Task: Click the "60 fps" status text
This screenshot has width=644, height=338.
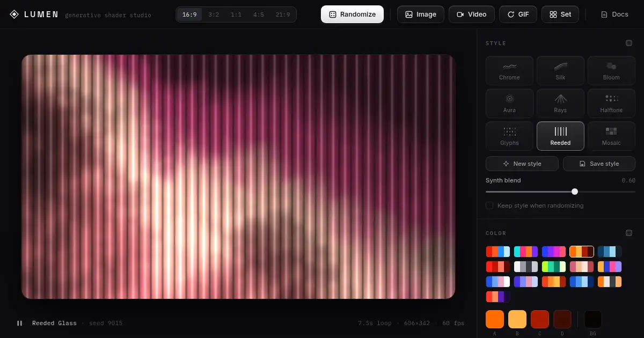Action: click(453, 323)
